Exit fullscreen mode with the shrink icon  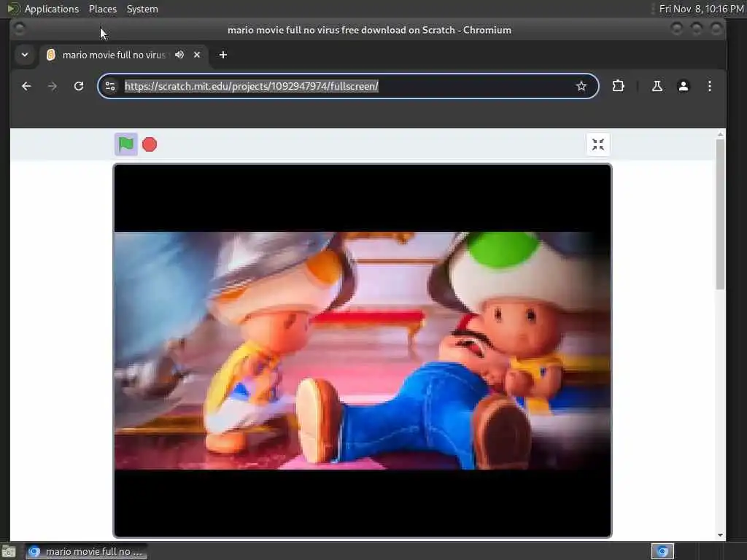(x=598, y=144)
